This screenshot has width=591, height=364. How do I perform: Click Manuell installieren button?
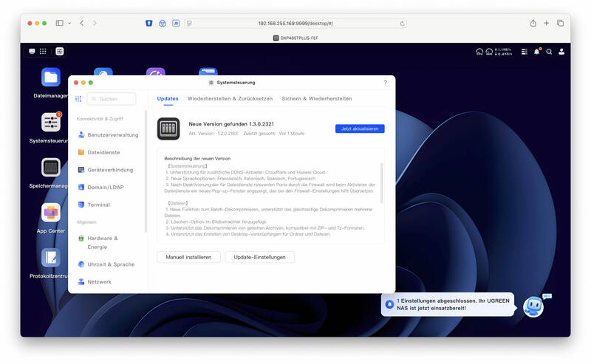tap(188, 257)
